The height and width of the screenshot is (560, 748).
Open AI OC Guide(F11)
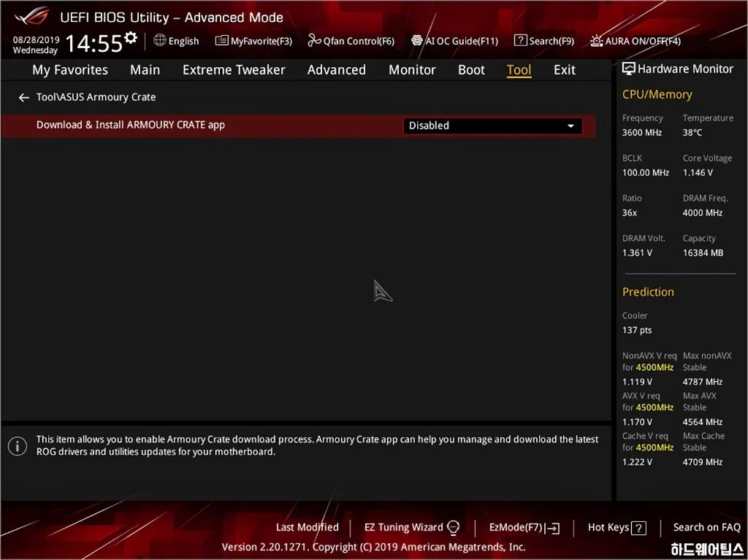[x=454, y=41]
